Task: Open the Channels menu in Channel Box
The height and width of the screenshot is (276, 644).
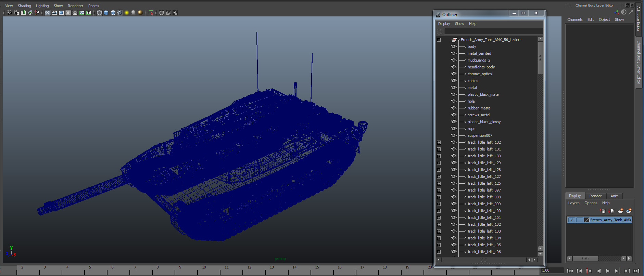Action: click(575, 19)
